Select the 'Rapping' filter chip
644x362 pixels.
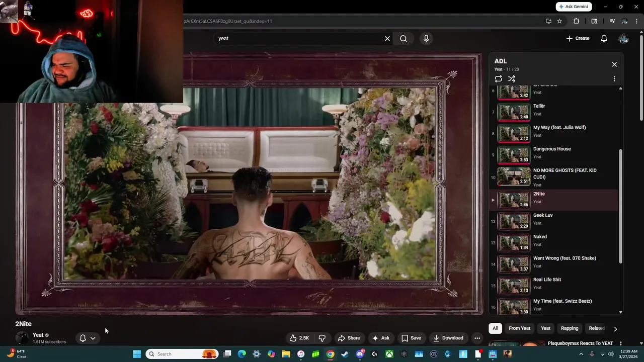570,328
